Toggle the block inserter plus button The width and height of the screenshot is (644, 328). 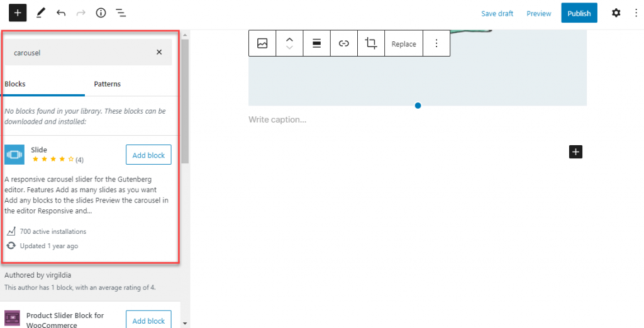tap(18, 13)
